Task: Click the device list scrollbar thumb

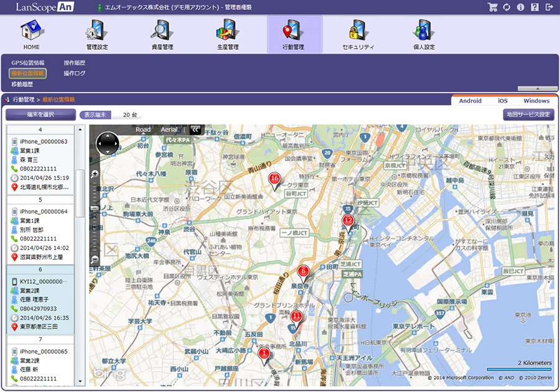Action: pos(80,193)
